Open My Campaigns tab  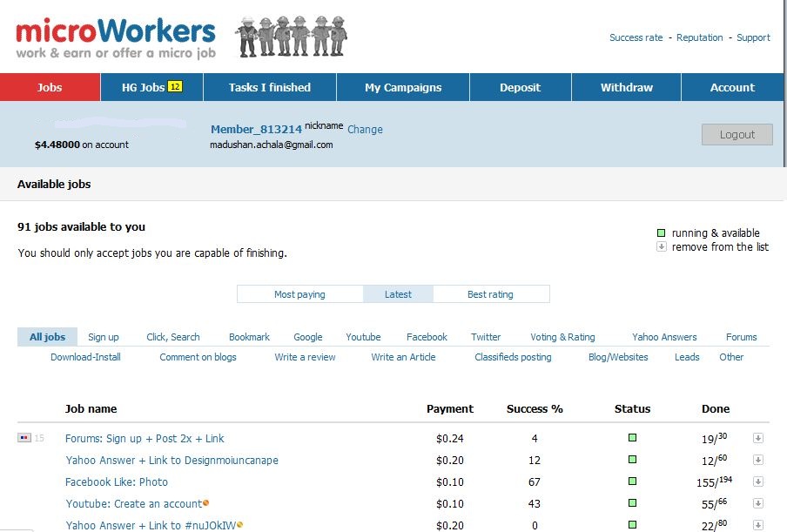(403, 87)
